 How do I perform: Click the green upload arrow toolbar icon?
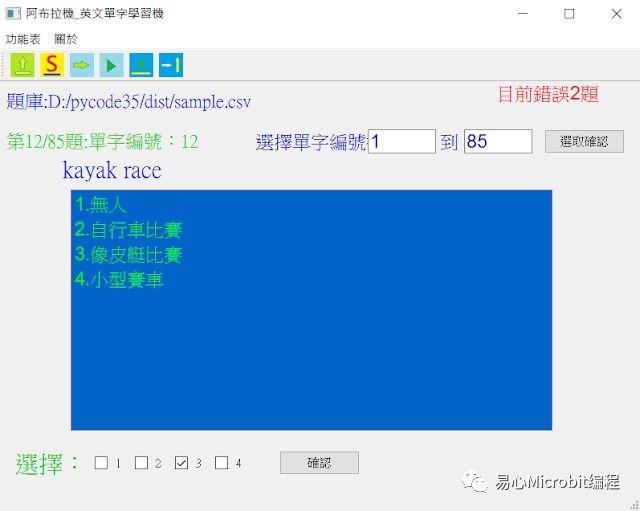point(22,65)
